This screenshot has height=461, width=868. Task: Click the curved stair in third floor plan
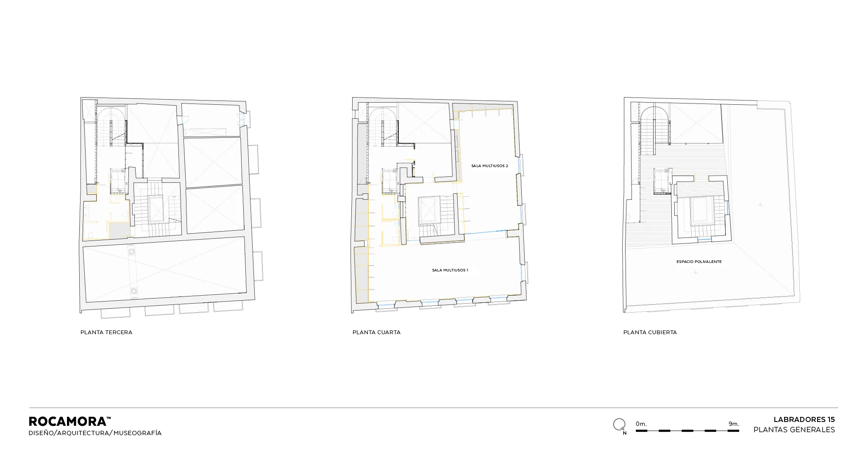click(110, 123)
